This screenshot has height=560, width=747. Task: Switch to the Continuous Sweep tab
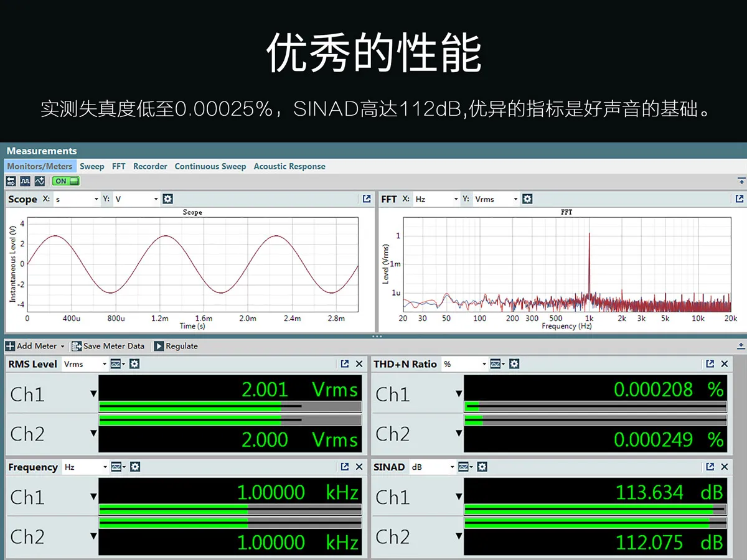[210, 166]
